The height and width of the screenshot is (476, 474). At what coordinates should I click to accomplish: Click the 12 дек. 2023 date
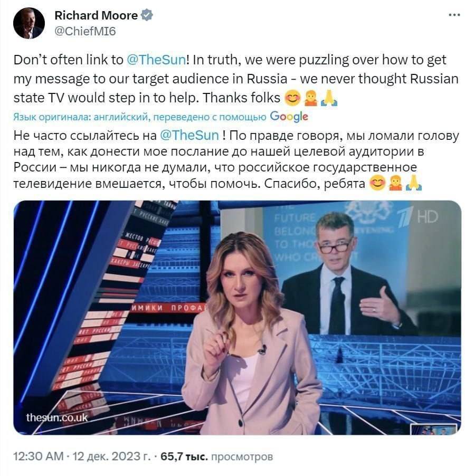[111, 456]
